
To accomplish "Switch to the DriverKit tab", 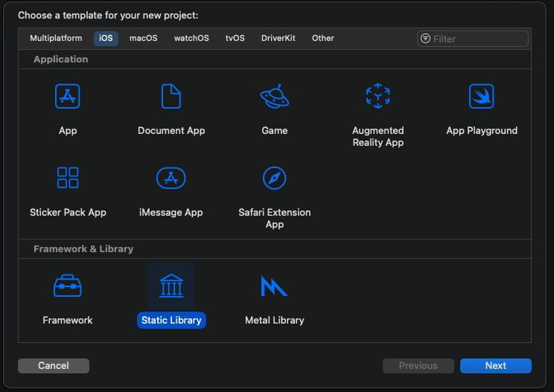I will coord(278,38).
